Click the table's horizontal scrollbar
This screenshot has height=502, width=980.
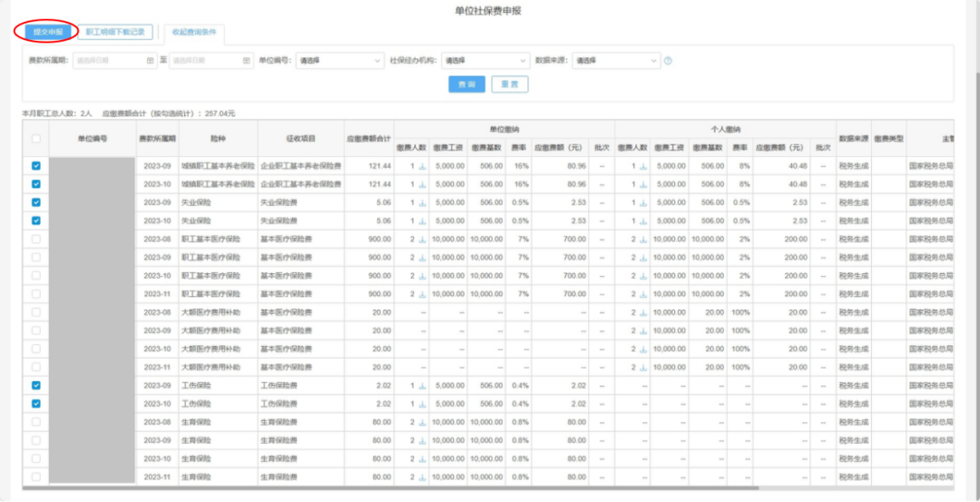(x=390, y=488)
